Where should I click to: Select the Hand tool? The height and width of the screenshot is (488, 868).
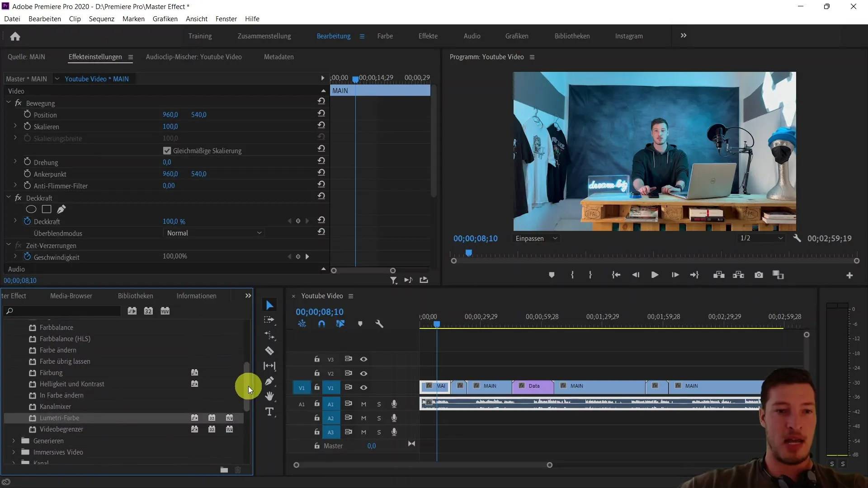pos(269,396)
